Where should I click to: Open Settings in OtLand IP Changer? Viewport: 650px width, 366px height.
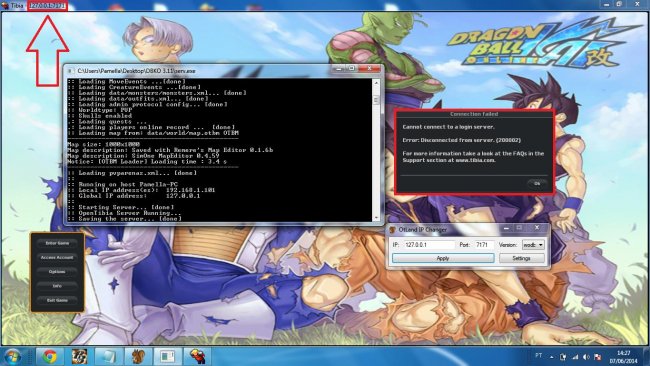[x=521, y=258]
